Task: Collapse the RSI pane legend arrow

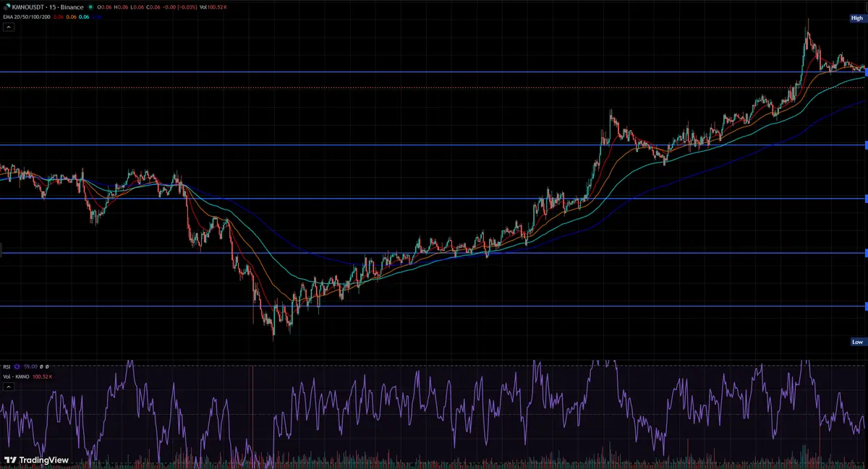Action: point(9,387)
